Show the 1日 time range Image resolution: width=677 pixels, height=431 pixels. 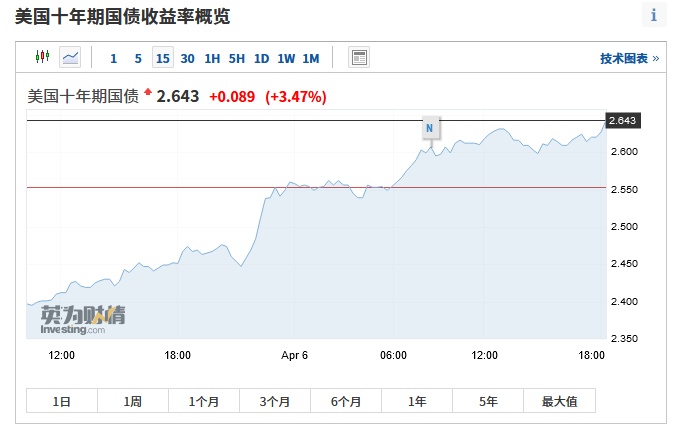pyautogui.click(x=62, y=401)
